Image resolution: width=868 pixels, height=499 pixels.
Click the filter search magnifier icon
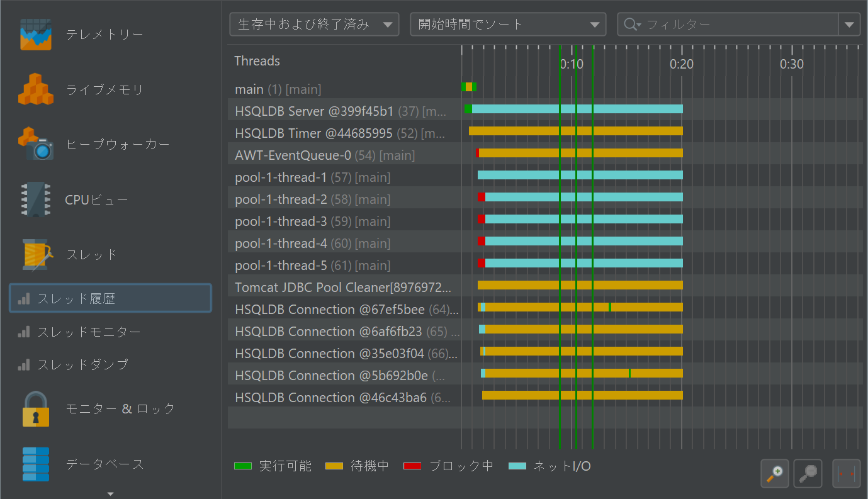click(631, 25)
